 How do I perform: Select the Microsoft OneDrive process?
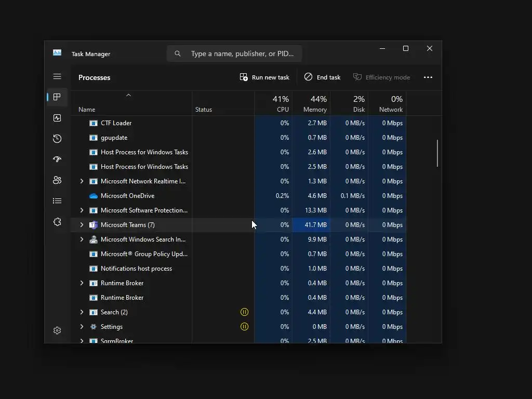point(238,196)
